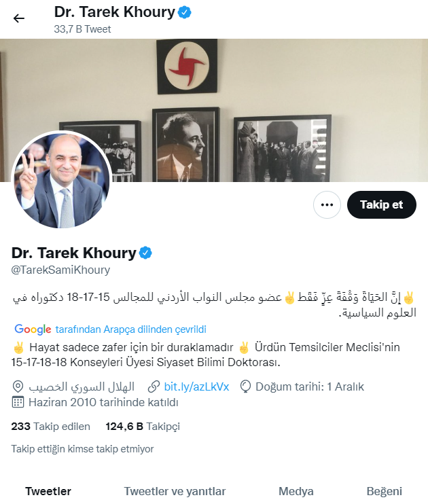Open the Medya tab
Image resolution: width=428 pixels, height=504 pixels.
click(296, 491)
